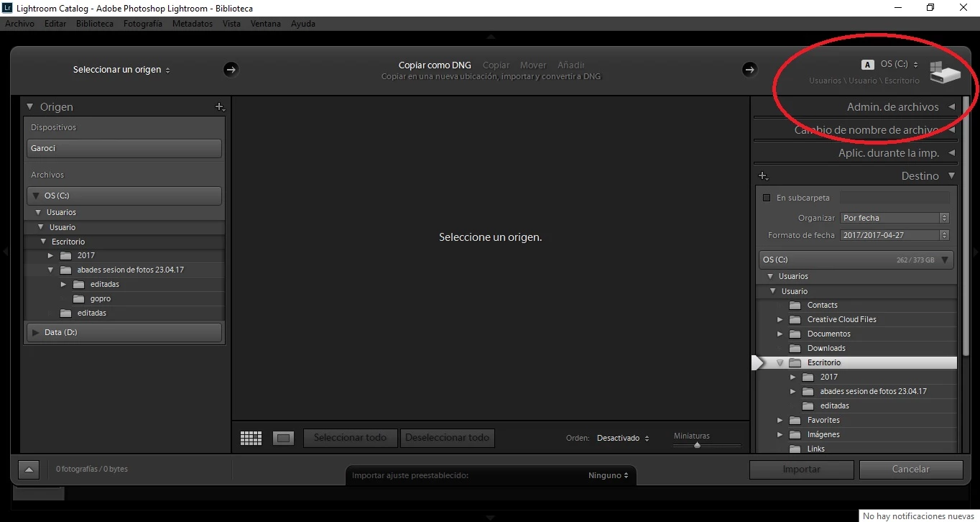980x522 pixels.
Task: Open the Ventana menu
Action: pos(266,24)
